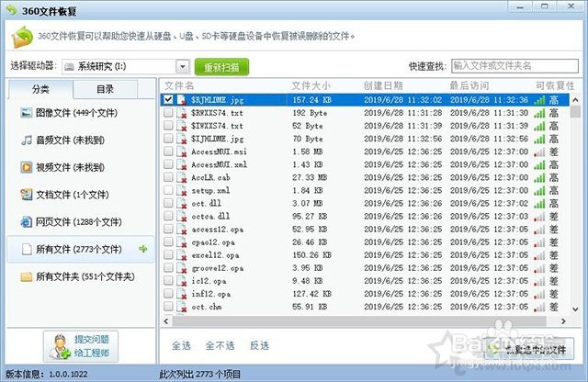Select 所有文件夹 (551个文件夹) category

[x=80, y=276]
